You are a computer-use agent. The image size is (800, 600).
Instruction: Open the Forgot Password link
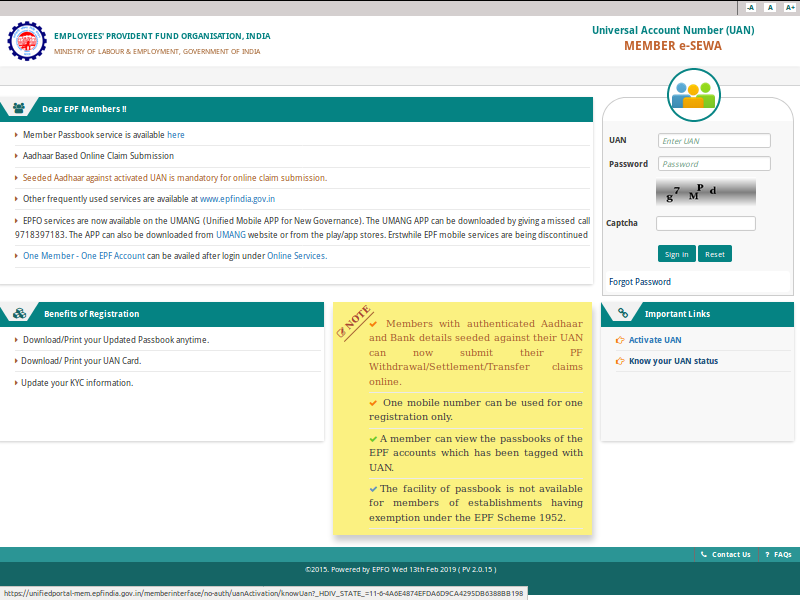coord(638,281)
